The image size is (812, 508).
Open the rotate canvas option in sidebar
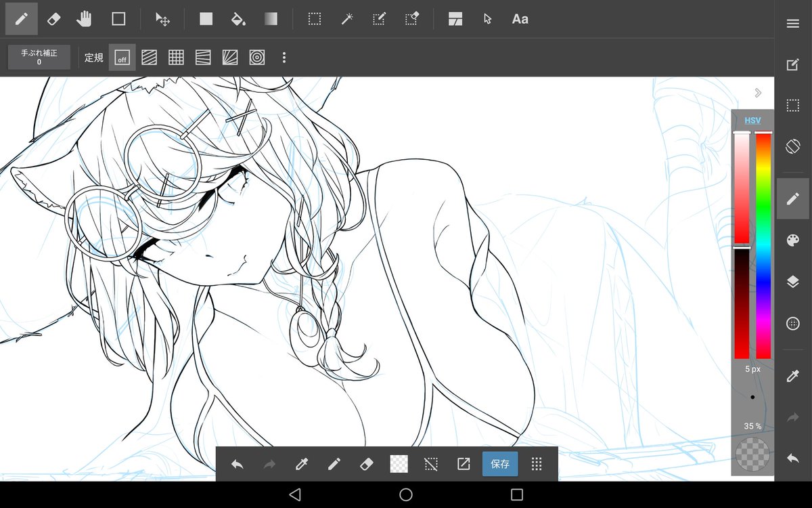(x=793, y=146)
